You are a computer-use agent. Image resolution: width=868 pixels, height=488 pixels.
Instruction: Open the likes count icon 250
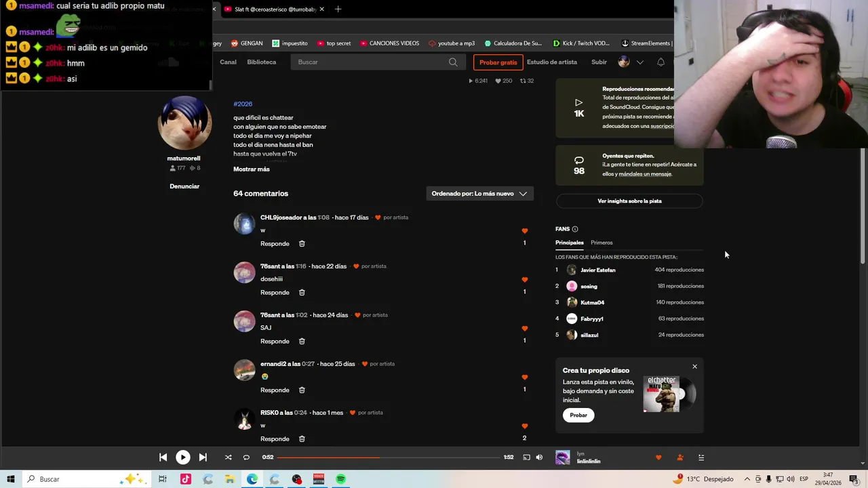498,81
